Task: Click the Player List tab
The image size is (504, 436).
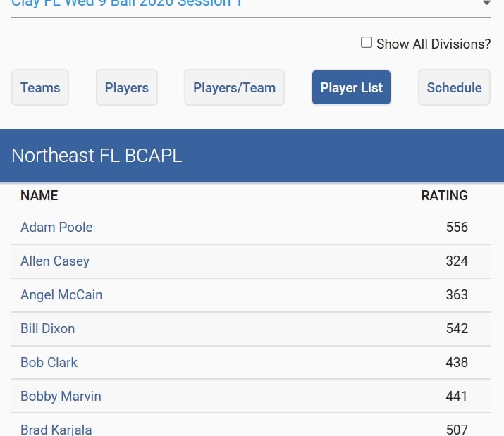Action: point(351,87)
